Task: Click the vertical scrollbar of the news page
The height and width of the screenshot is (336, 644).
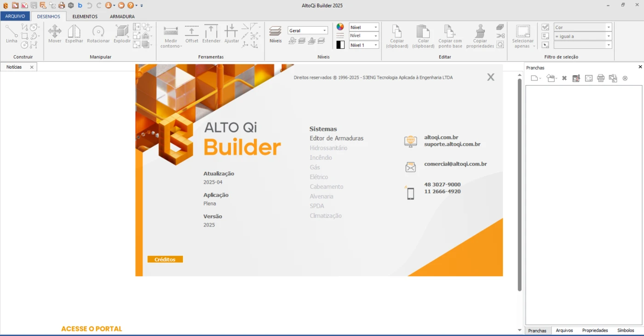Action: click(x=520, y=184)
